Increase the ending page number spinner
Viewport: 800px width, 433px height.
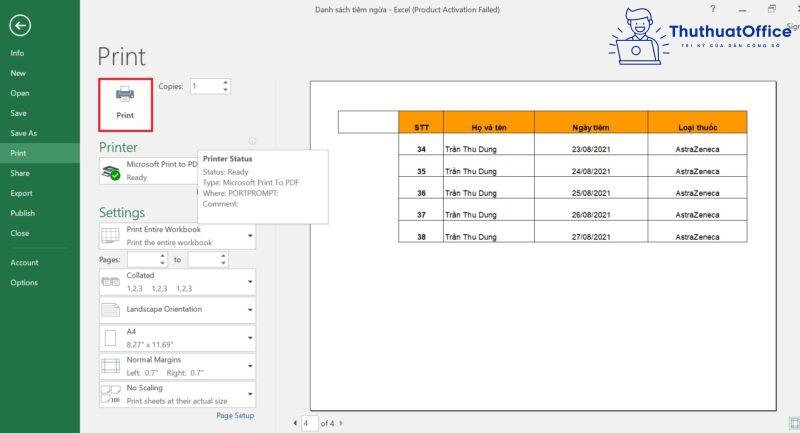tap(223, 256)
